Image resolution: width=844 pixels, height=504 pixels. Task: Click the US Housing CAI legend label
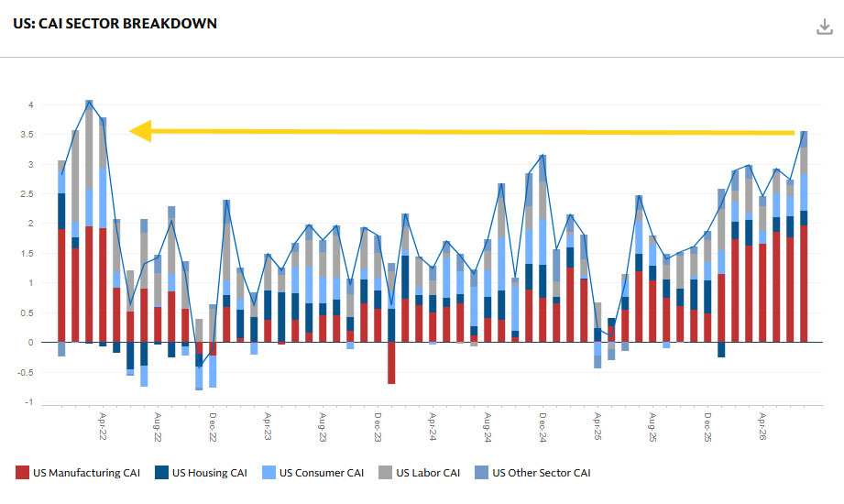tap(209, 473)
